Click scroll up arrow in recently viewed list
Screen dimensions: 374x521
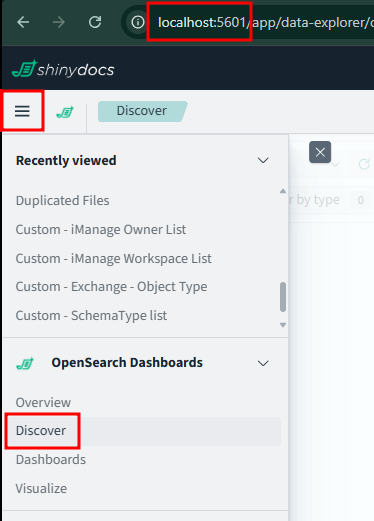(283, 191)
